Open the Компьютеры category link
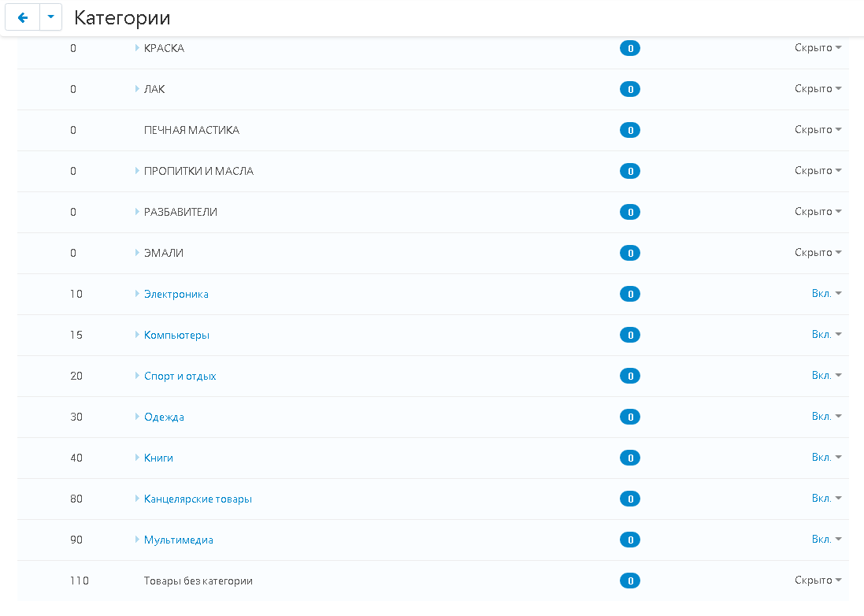 click(177, 335)
